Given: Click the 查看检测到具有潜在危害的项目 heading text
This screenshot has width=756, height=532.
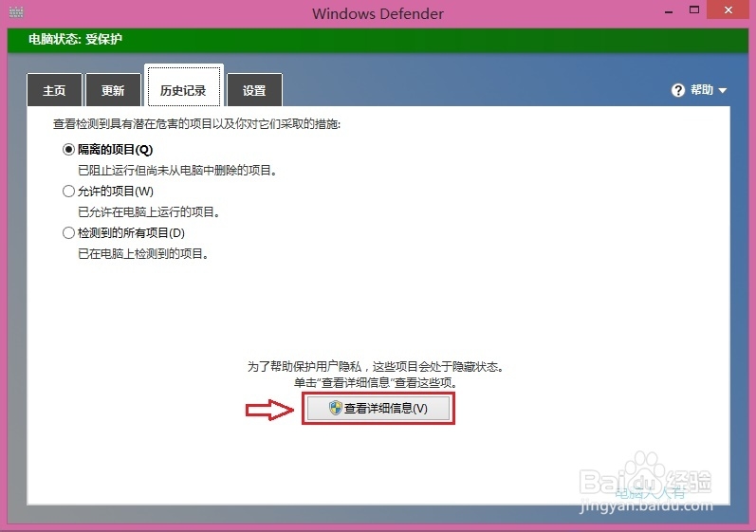Looking at the screenshot, I should click(196, 124).
